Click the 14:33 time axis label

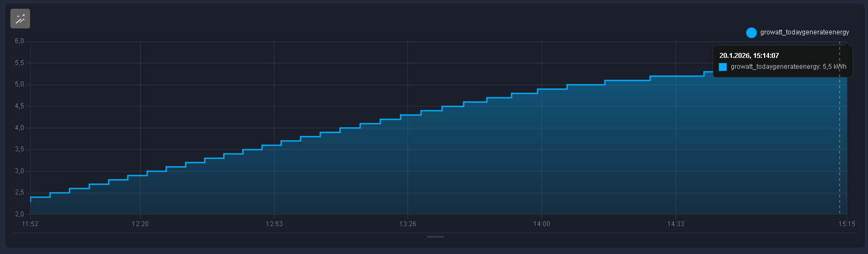pyautogui.click(x=675, y=224)
